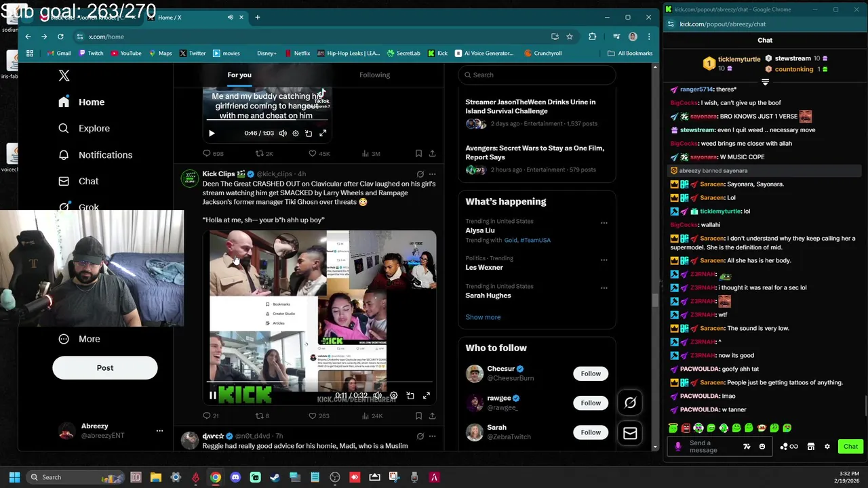Enable picture-in-picture on Kick Clips video
Image resolution: width=868 pixels, height=488 pixels.
(410, 396)
